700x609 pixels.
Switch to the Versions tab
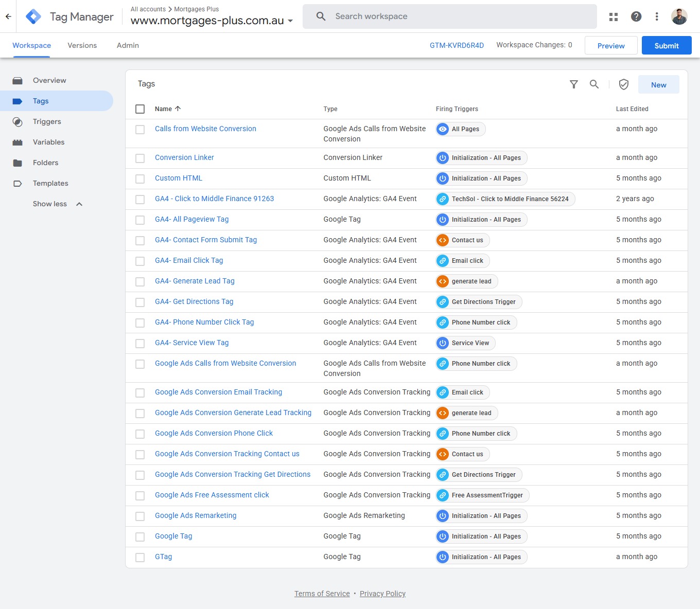pyautogui.click(x=82, y=45)
